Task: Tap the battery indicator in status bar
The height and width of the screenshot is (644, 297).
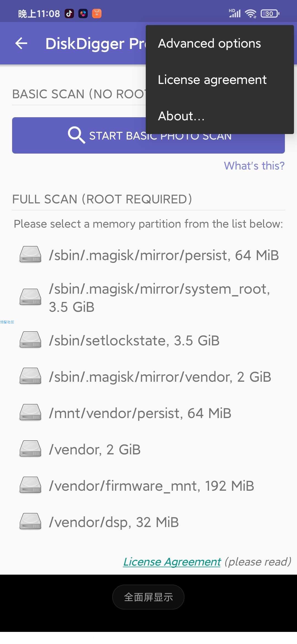Action: [x=270, y=13]
